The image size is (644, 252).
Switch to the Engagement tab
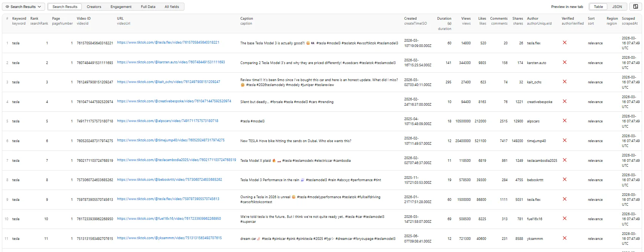click(x=121, y=7)
